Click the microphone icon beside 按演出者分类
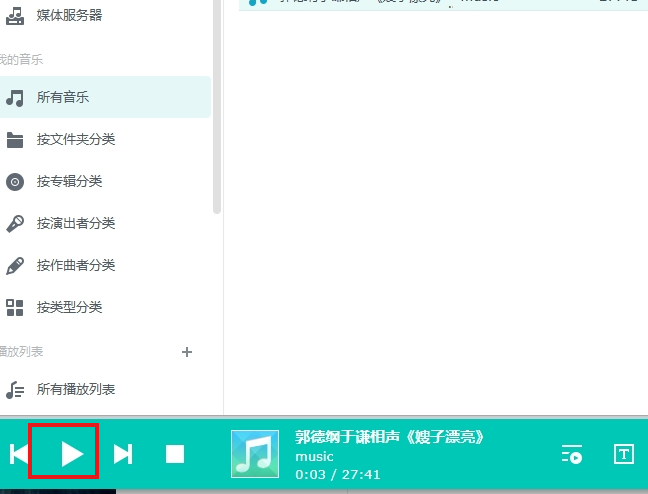 (x=15, y=224)
